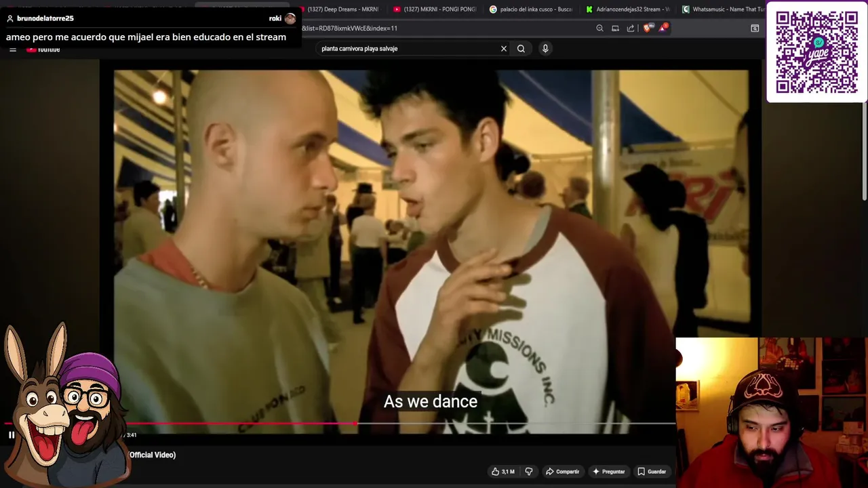Open the browser zoom magnifier icon
The height and width of the screenshot is (488, 868).
tap(599, 28)
